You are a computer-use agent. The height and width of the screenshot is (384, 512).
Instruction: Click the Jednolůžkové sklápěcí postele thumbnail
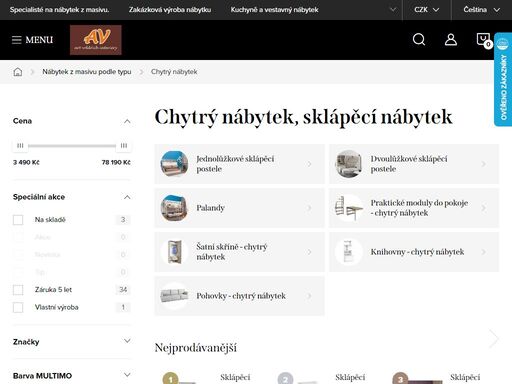(x=174, y=164)
